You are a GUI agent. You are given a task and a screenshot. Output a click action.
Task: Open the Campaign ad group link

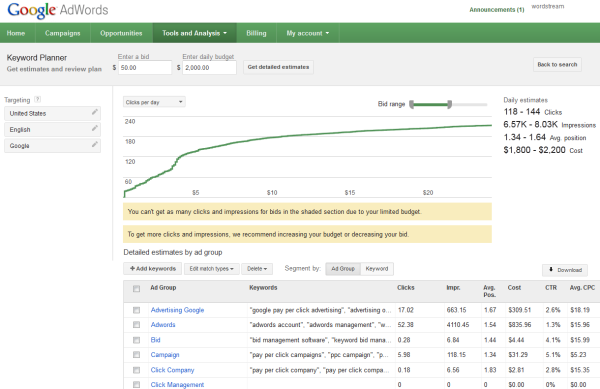coord(165,355)
